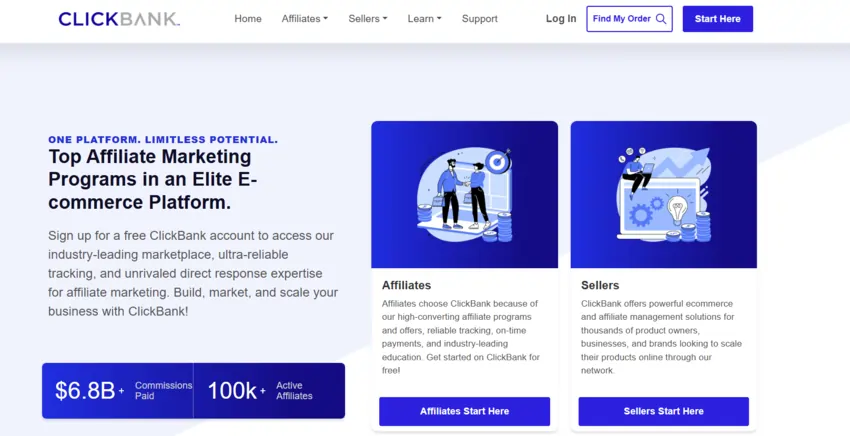
Task: Click the Affiliates Start Here button
Action: pos(464,411)
